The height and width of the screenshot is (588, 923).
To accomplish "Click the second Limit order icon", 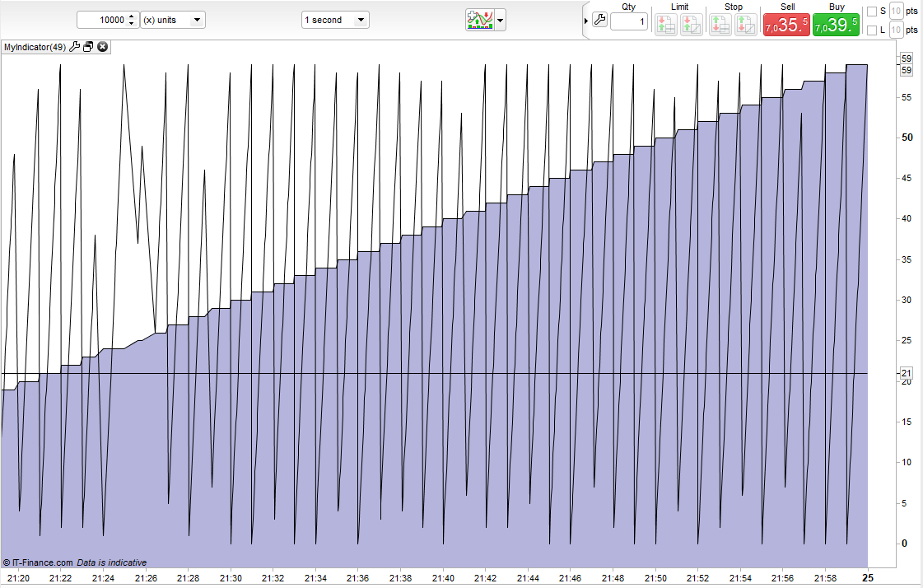I will [692, 25].
